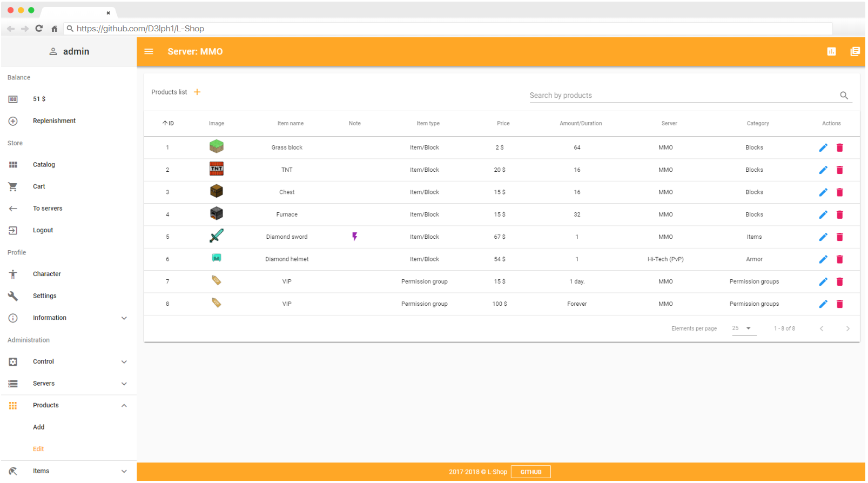Screen dimensions: 868x483
Task: Click the search magnifier icon
Action: (x=844, y=95)
